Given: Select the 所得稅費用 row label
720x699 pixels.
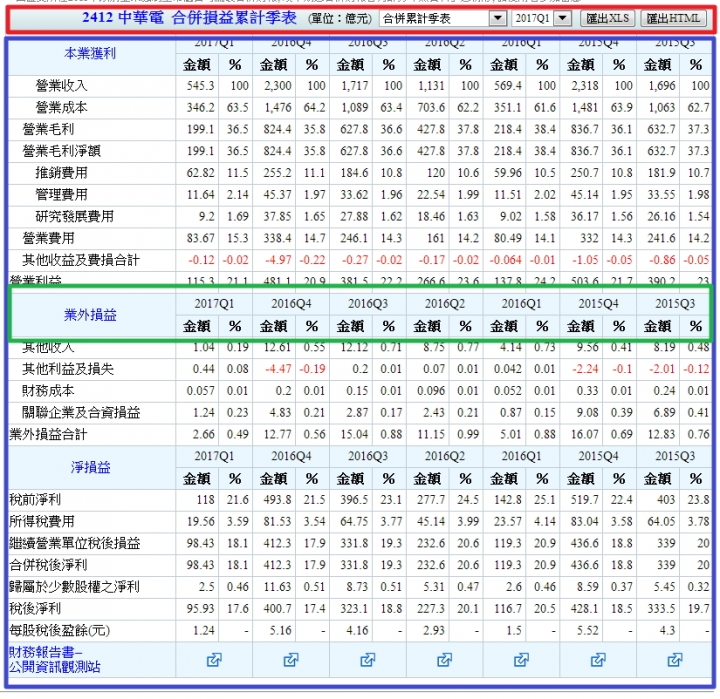Looking at the screenshot, I should click(x=41, y=521).
